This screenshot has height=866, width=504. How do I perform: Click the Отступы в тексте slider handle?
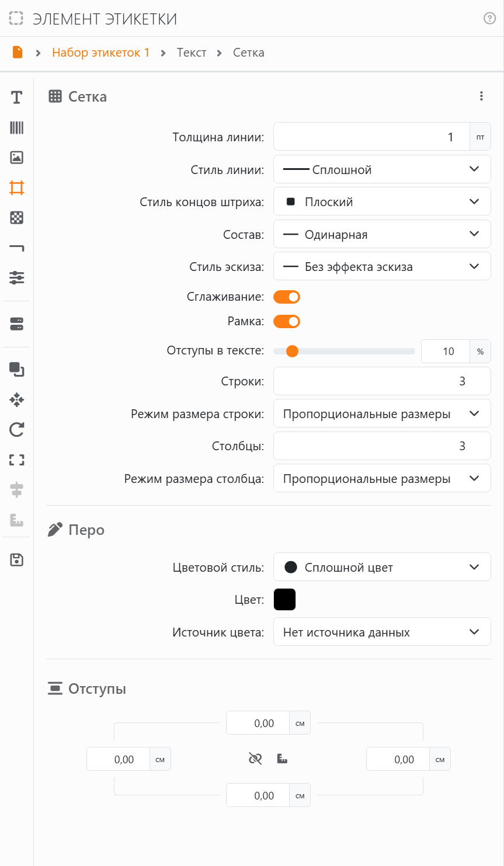point(292,352)
